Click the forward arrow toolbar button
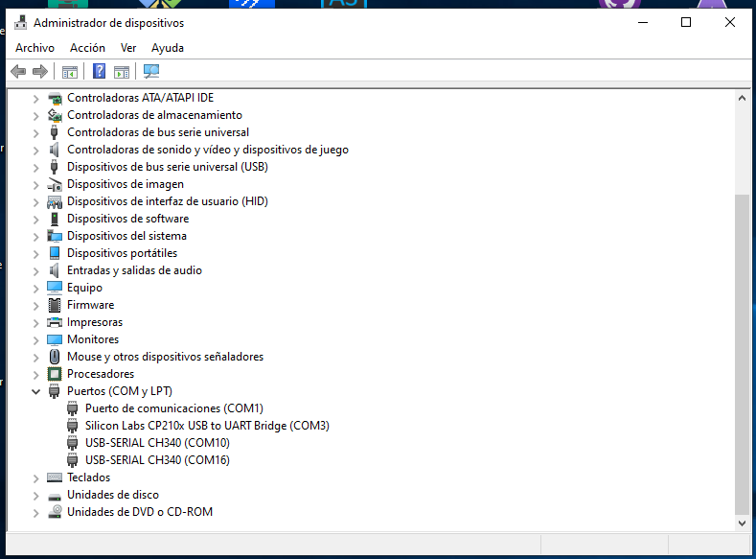This screenshot has height=559, width=756. (40, 71)
